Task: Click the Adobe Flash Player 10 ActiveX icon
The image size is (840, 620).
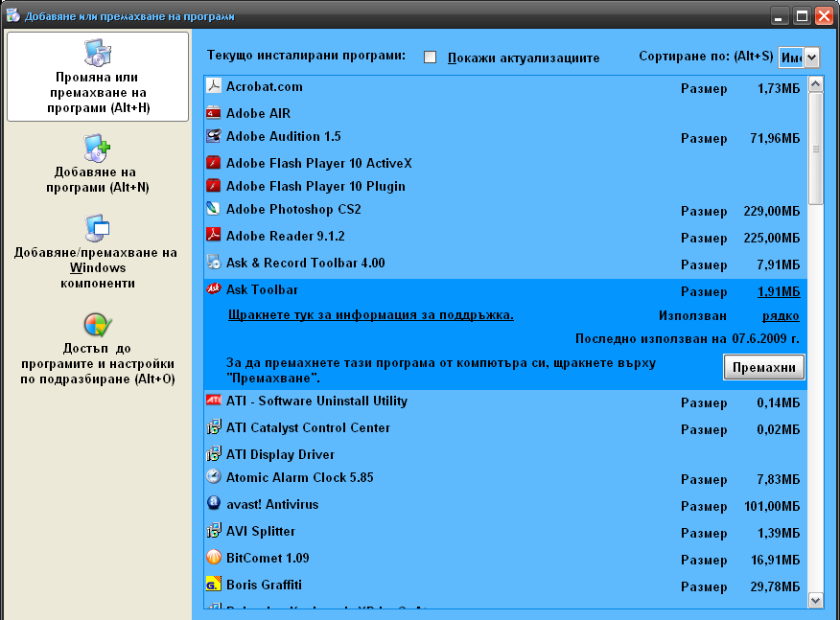Action: (x=214, y=163)
